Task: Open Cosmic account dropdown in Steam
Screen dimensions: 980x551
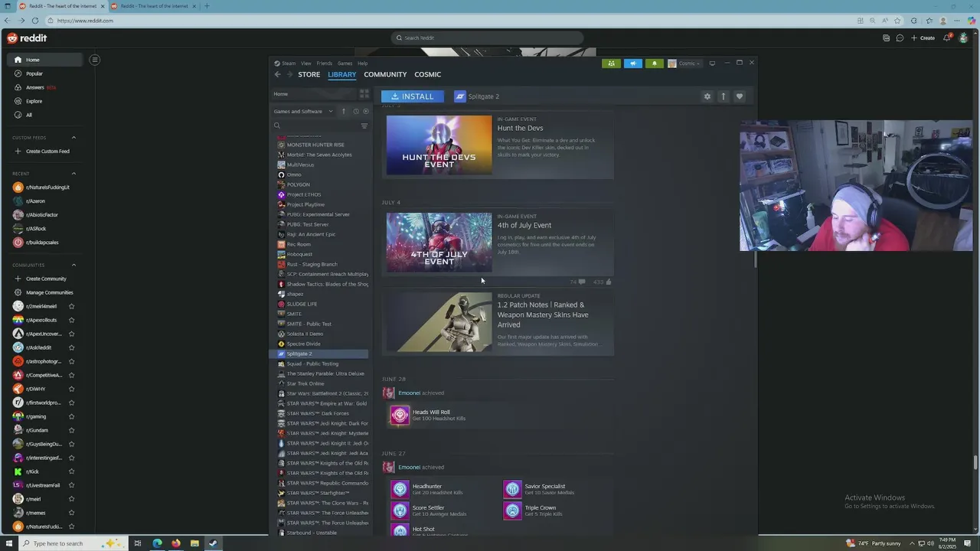Action: pos(684,64)
